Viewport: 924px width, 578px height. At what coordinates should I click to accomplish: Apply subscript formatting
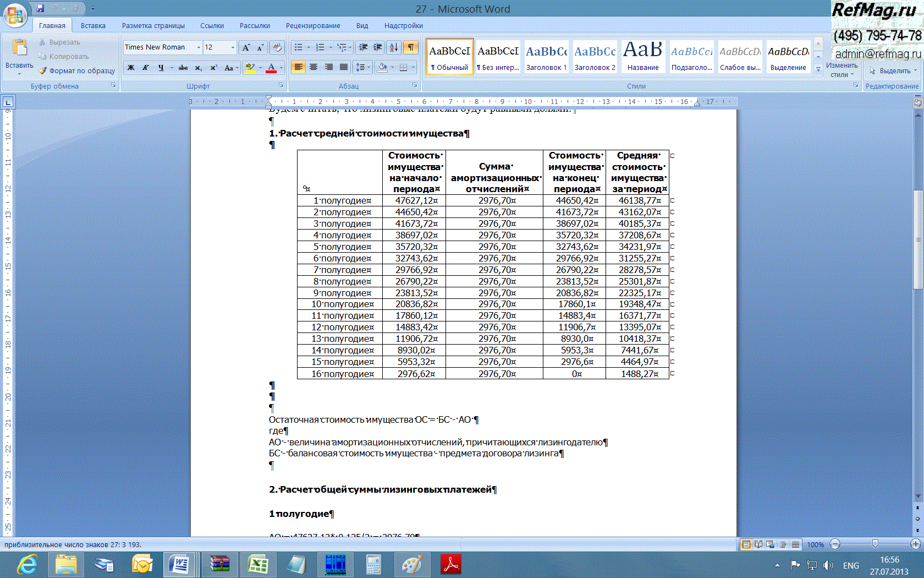pyautogui.click(x=199, y=68)
